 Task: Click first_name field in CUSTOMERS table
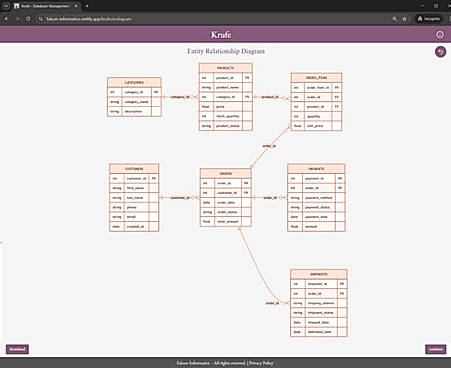[x=134, y=188]
